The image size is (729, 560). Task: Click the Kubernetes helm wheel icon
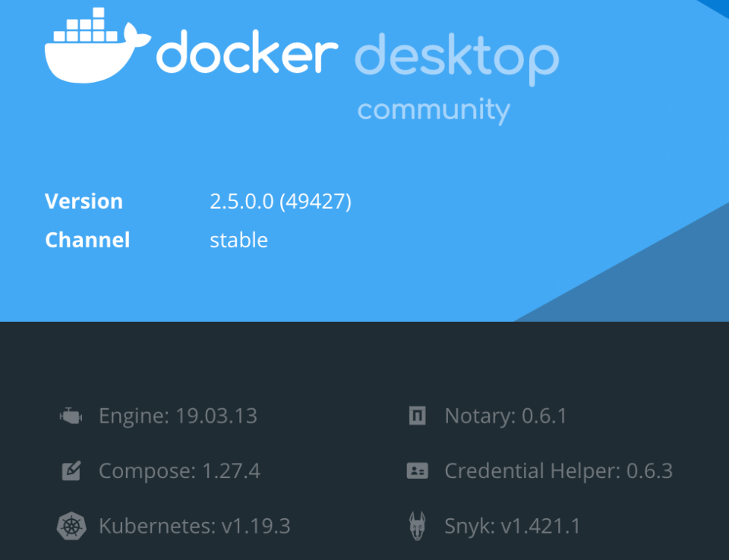pos(71,526)
